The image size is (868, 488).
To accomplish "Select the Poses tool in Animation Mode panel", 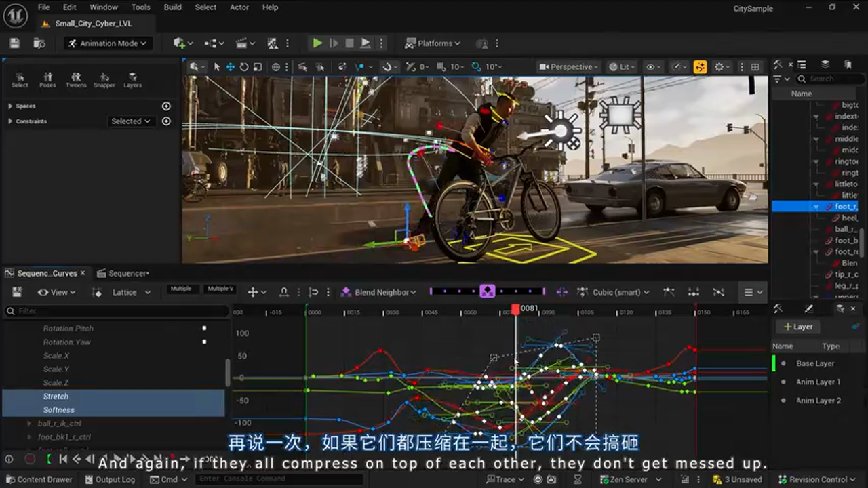I will coord(48,79).
